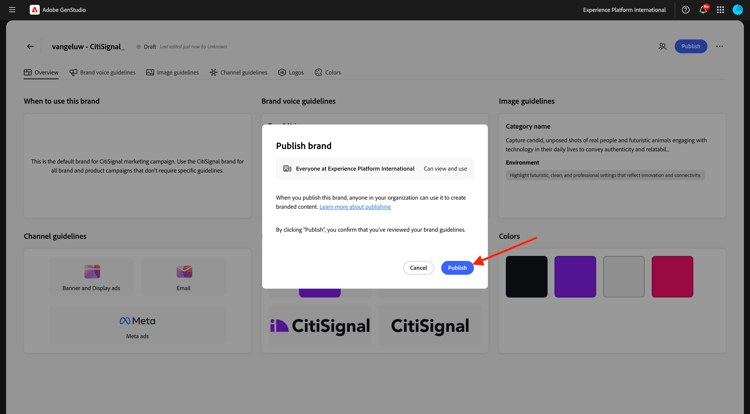Click the Image guidelines section heading
Screen dimensions: 750x414
click(527, 101)
